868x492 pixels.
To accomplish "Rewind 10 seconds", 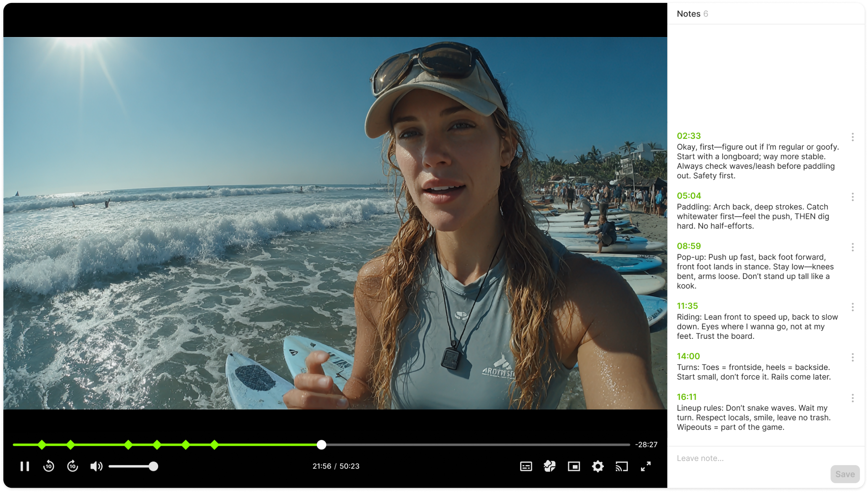I will [x=49, y=466].
